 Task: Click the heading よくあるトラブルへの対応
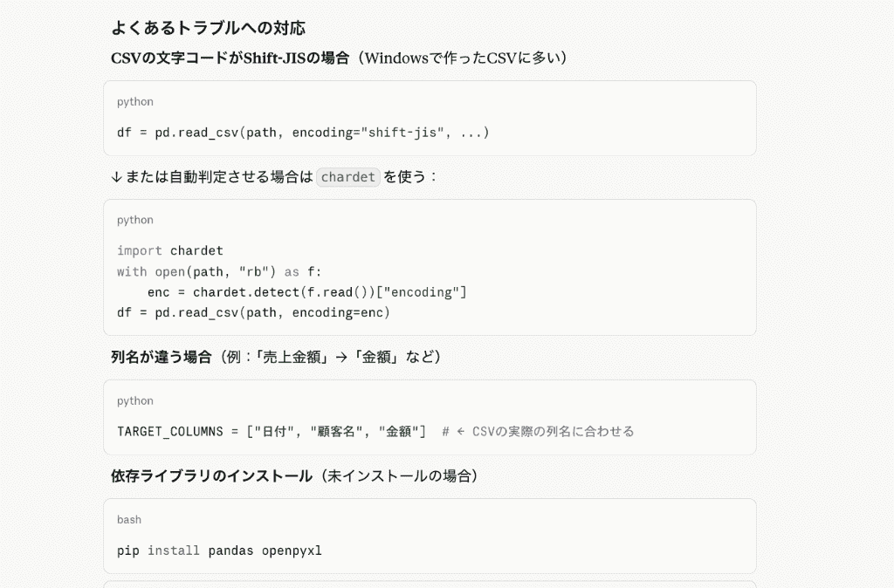pyautogui.click(x=208, y=28)
